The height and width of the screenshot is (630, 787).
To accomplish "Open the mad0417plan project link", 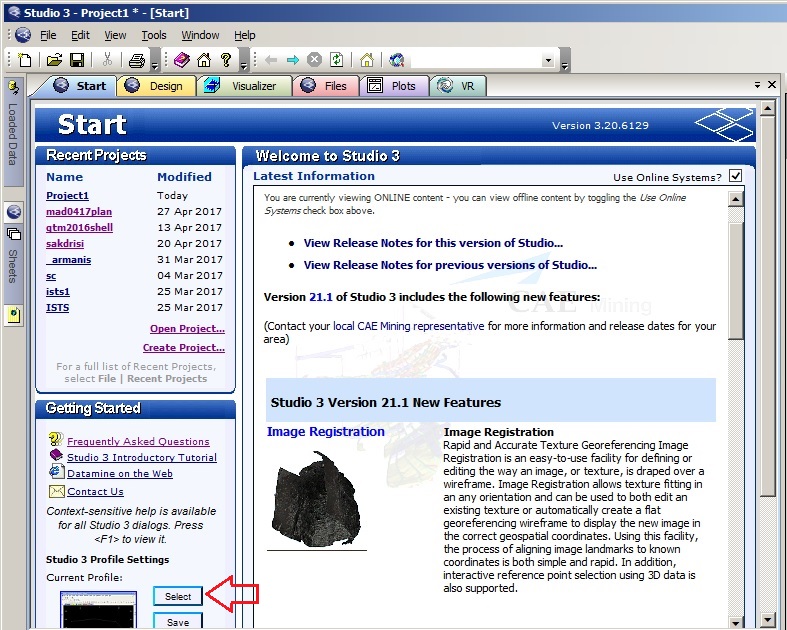I will click(x=79, y=211).
